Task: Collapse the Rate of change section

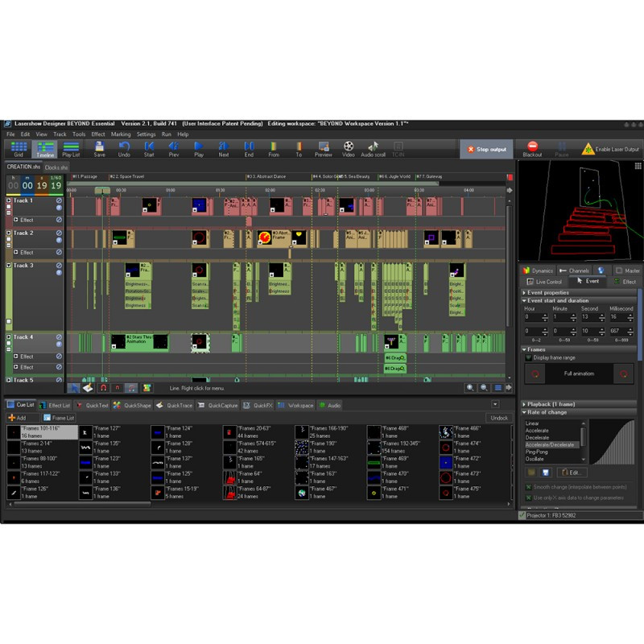Action: (524, 412)
